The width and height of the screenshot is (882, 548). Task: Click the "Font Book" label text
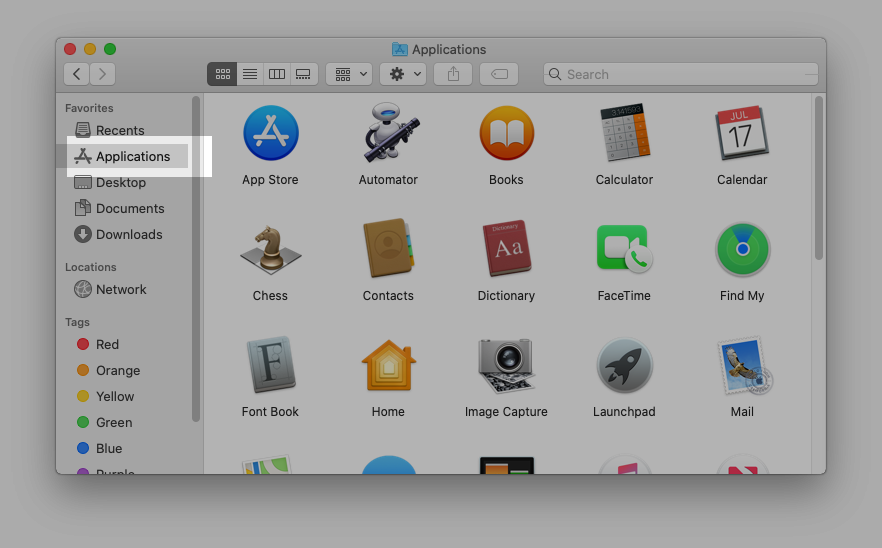(x=270, y=412)
